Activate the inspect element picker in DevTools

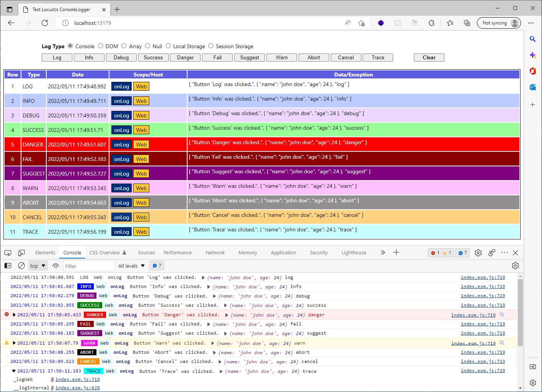pos(8,253)
